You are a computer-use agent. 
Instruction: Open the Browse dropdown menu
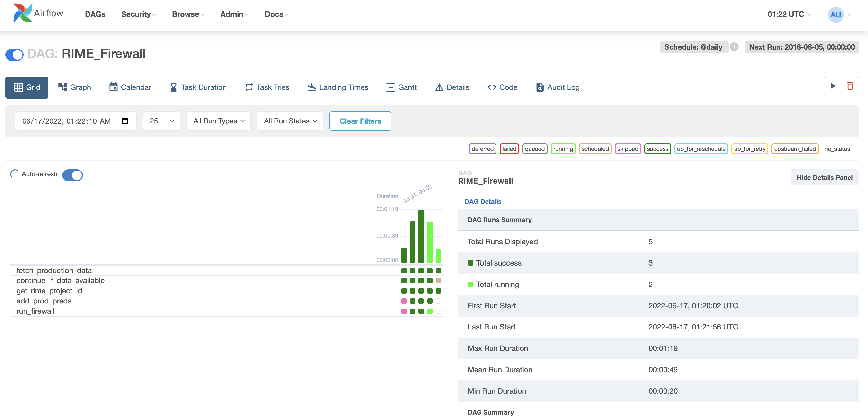[x=188, y=14]
